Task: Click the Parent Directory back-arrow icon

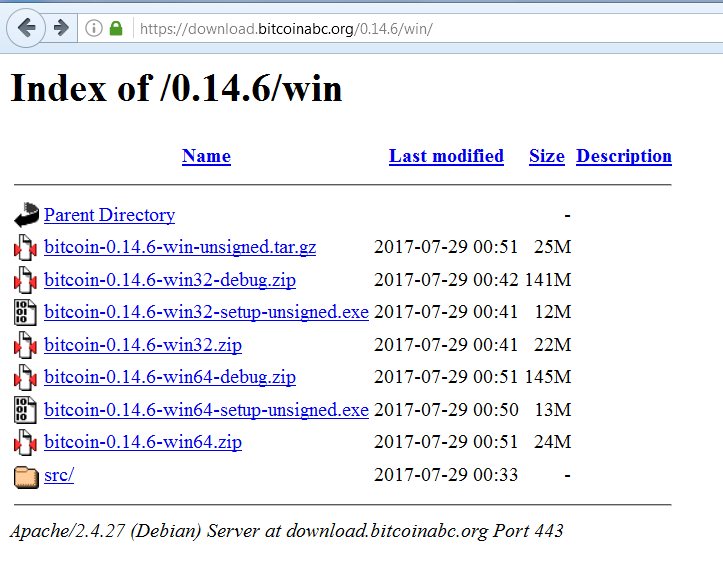Action: (26, 215)
